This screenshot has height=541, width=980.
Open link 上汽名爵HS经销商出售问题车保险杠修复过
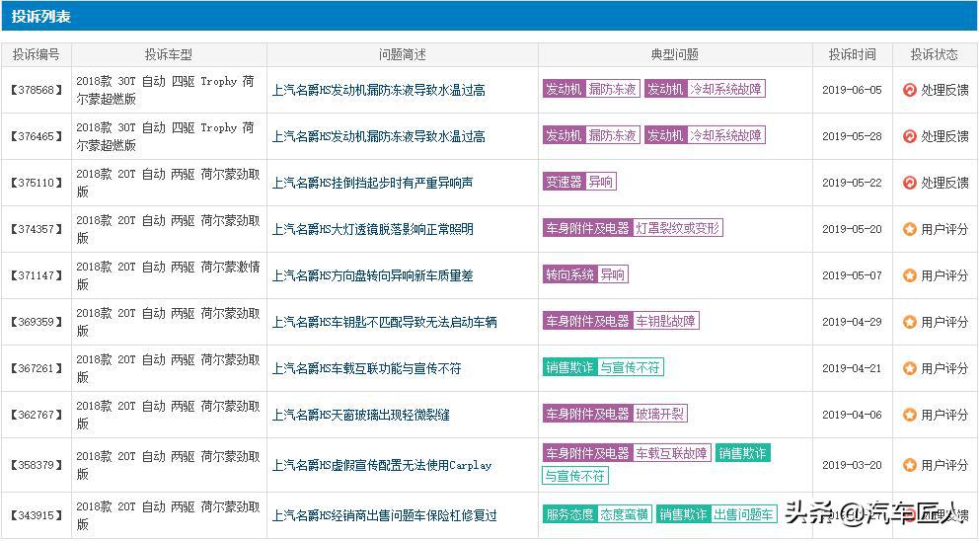[x=384, y=516]
